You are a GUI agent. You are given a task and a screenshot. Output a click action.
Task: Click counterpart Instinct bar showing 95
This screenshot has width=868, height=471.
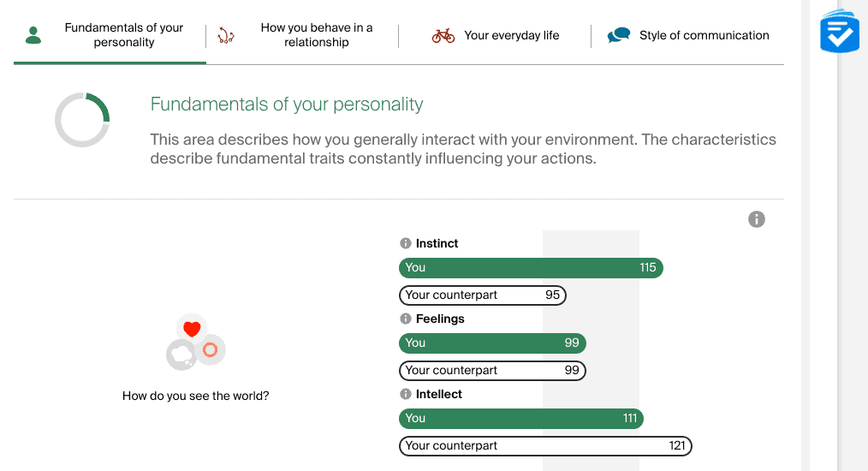coord(483,295)
